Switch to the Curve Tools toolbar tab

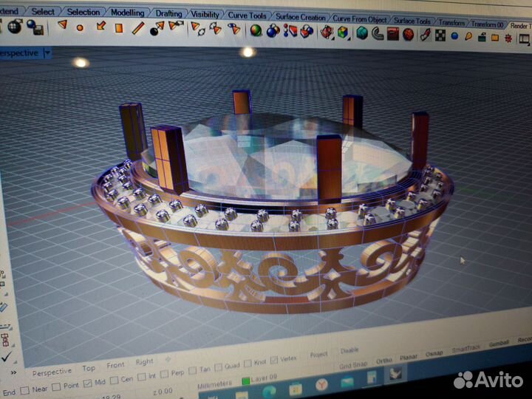(x=247, y=16)
